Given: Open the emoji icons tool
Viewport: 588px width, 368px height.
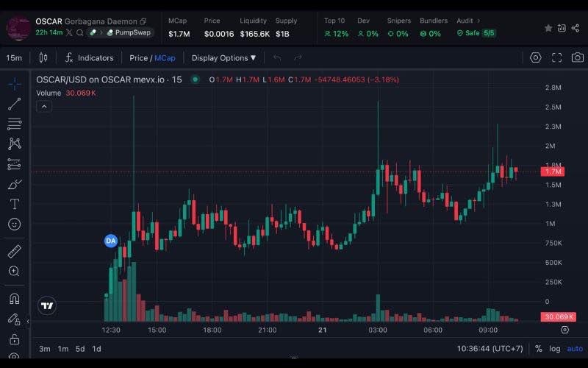Looking at the screenshot, I should (x=14, y=224).
